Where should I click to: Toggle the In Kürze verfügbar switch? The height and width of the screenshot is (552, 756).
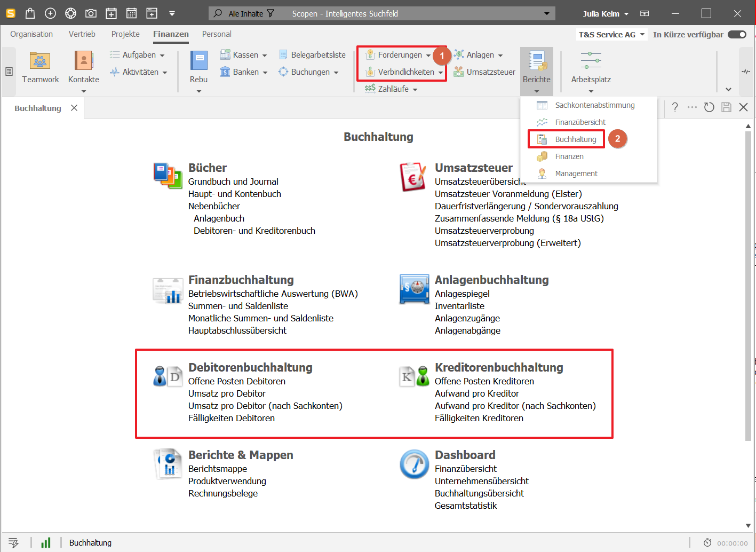coord(737,35)
